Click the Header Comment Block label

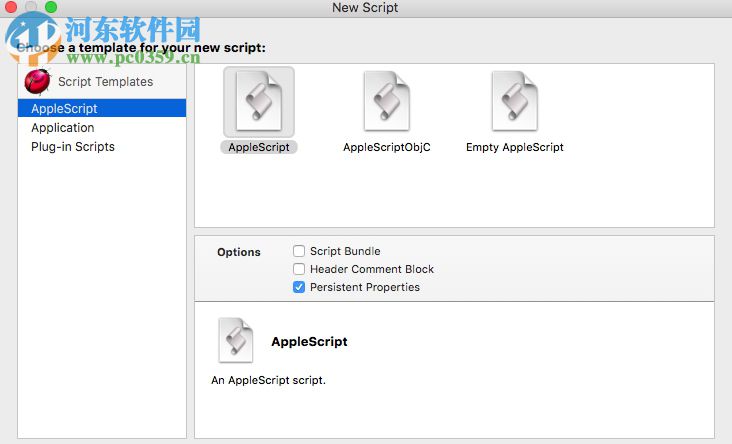coord(372,269)
